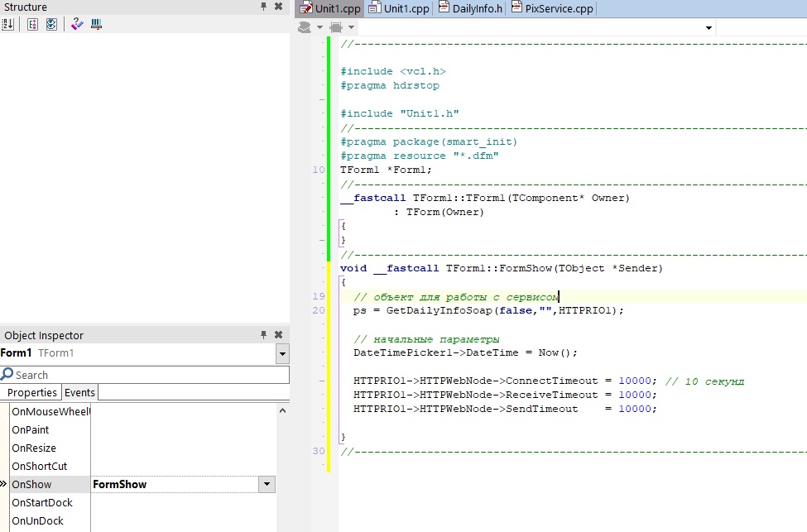Sort Structure view alphabetically (A-Z icon)
807x532 pixels.
[x=7, y=24]
